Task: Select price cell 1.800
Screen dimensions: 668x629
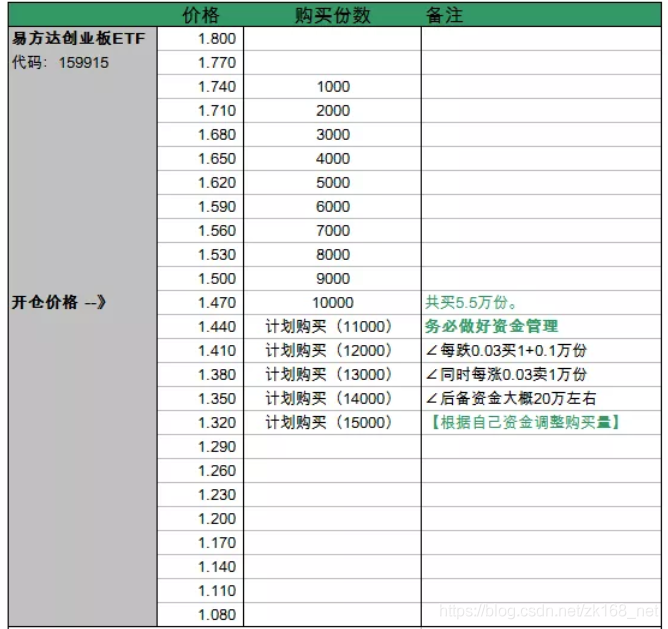Action: (200, 39)
